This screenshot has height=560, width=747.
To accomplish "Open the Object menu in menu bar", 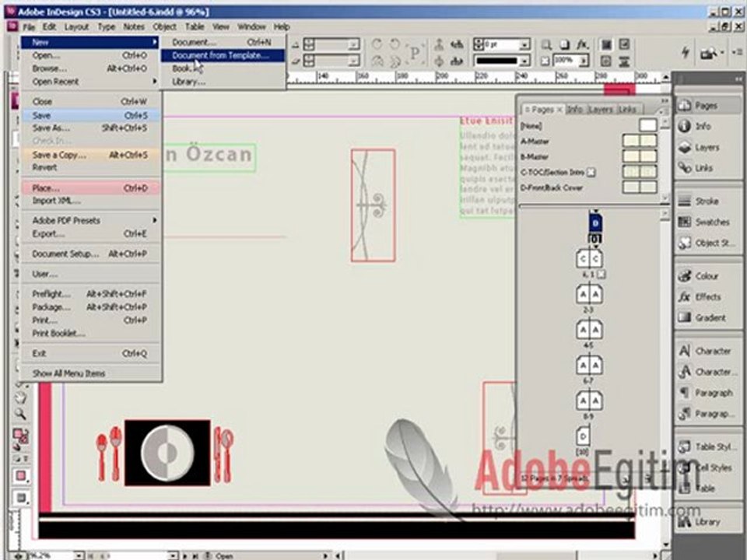I will 165,27.
